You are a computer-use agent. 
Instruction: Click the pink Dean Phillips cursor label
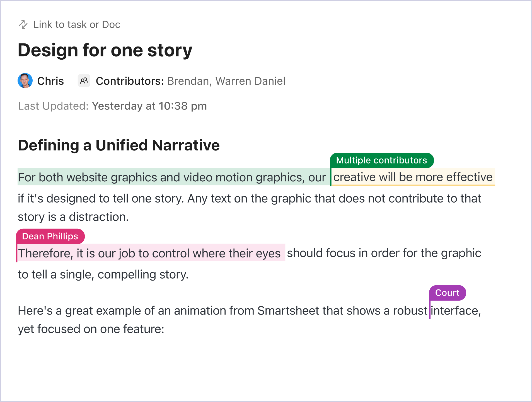pos(50,236)
